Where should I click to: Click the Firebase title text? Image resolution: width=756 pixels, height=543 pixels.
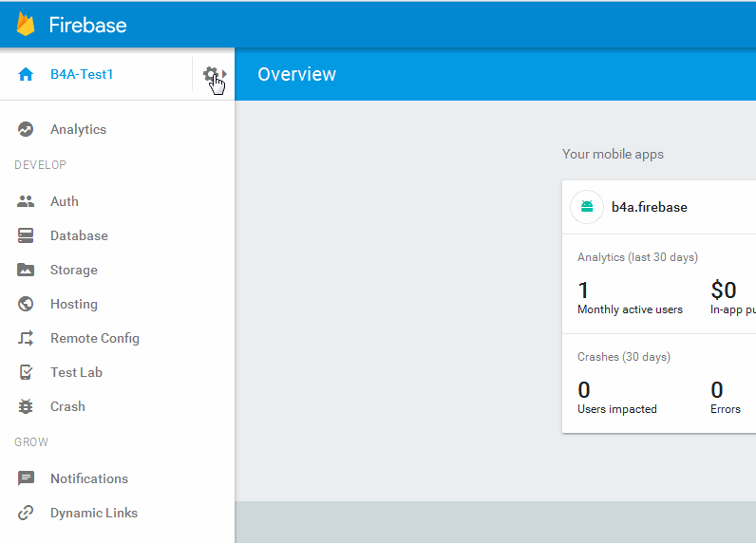(x=87, y=26)
